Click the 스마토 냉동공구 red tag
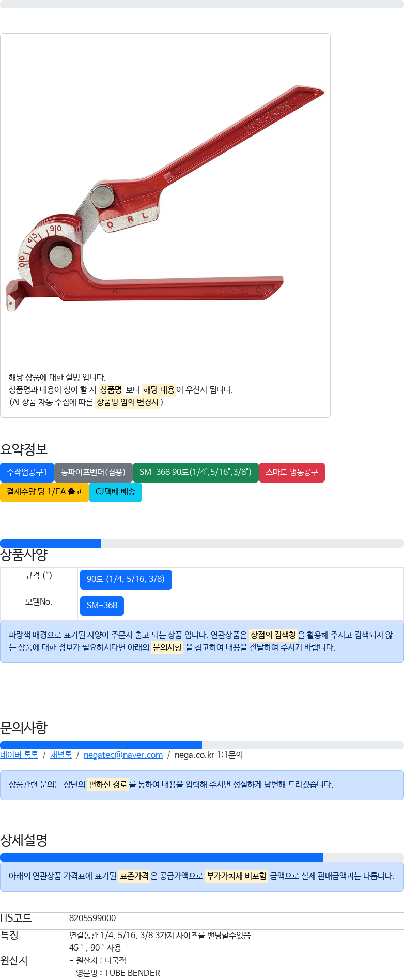 tap(292, 472)
